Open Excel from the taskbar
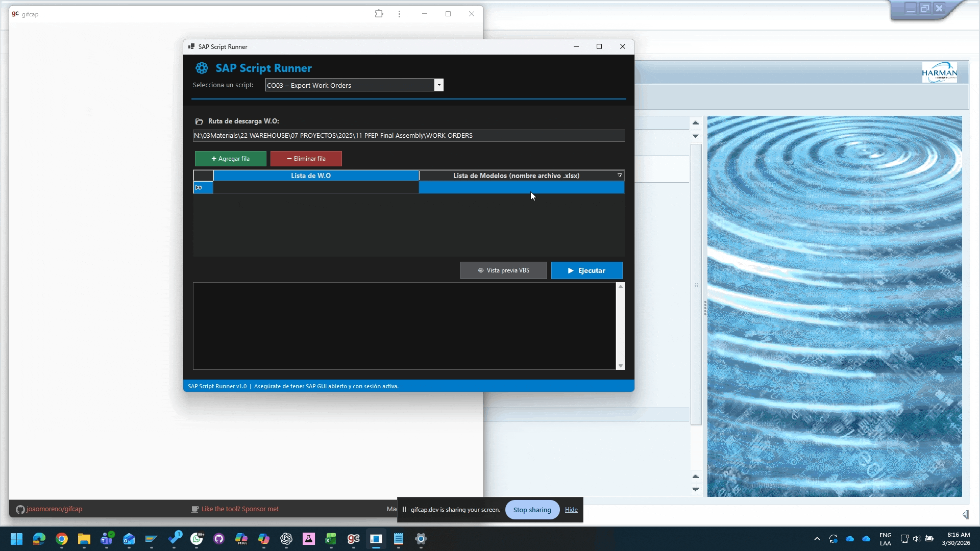 (331, 539)
